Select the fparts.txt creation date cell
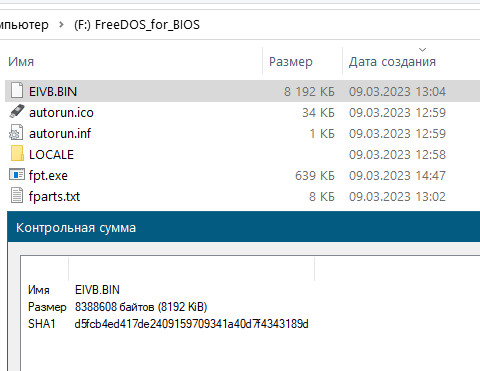The image size is (480, 371). 397,196
